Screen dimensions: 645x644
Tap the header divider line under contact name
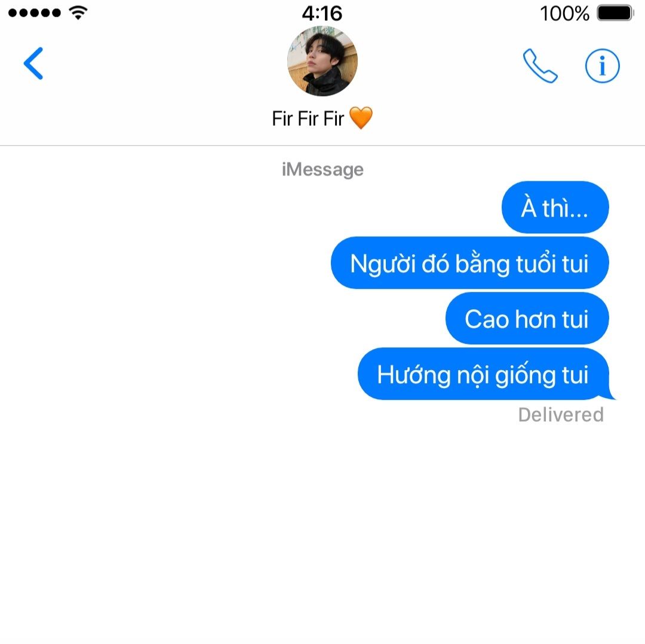pyautogui.click(x=322, y=145)
